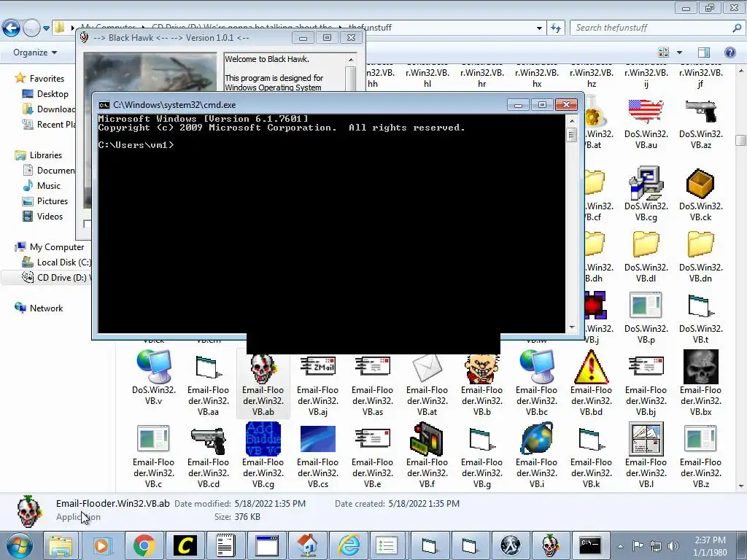Open Internet Explorer from taskbar
Screen dimensions: 747x560
(349, 545)
